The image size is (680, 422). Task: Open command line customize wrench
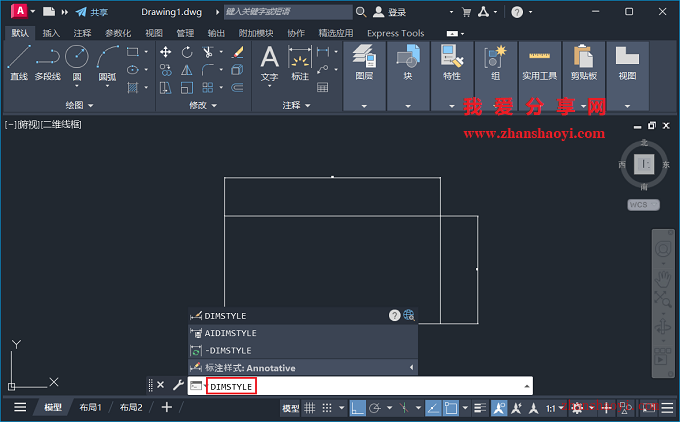tap(178, 385)
